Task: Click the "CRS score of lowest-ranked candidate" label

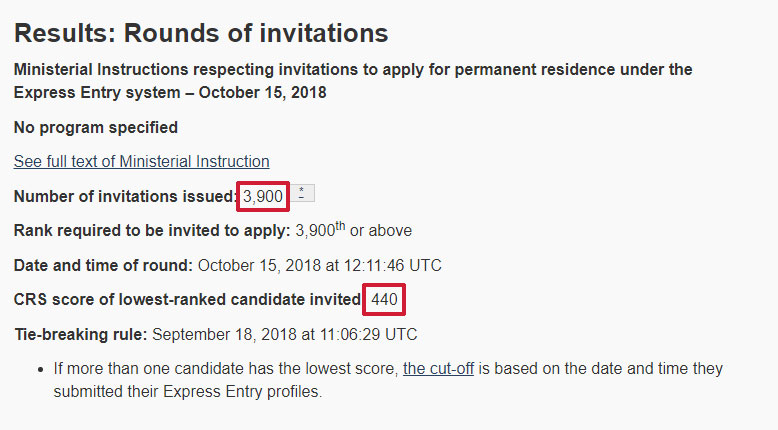Action: click(187, 299)
